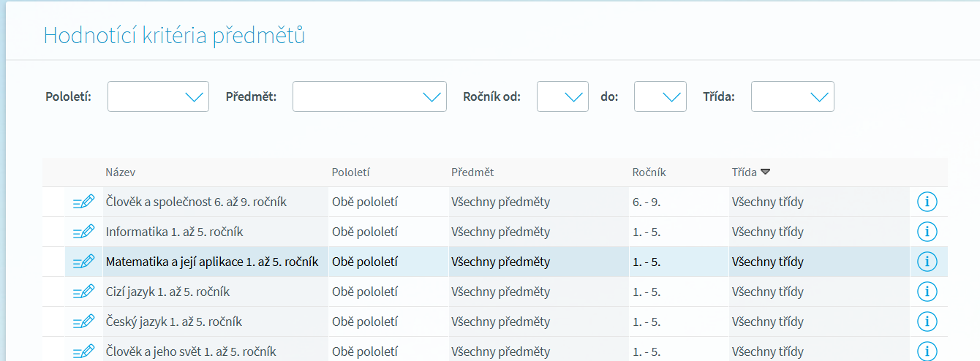Open the Ročník od dropdown
Image resolution: width=980 pixels, height=361 pixels.
(562, 96)
